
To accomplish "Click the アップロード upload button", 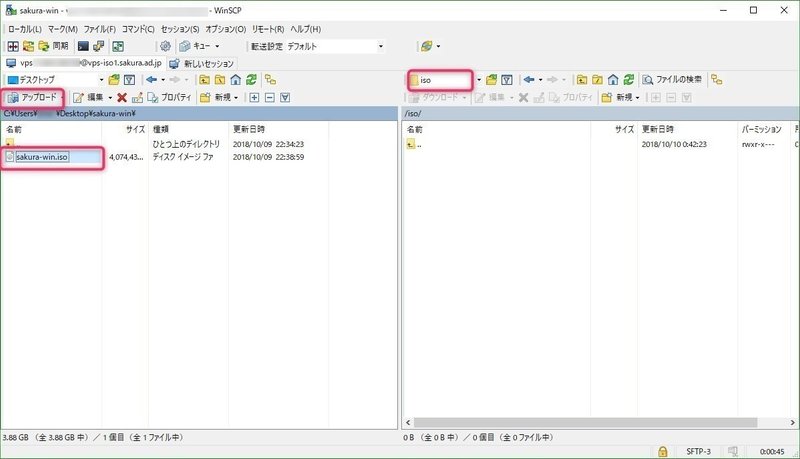I will pyautogui.click(x=33, y=97).
